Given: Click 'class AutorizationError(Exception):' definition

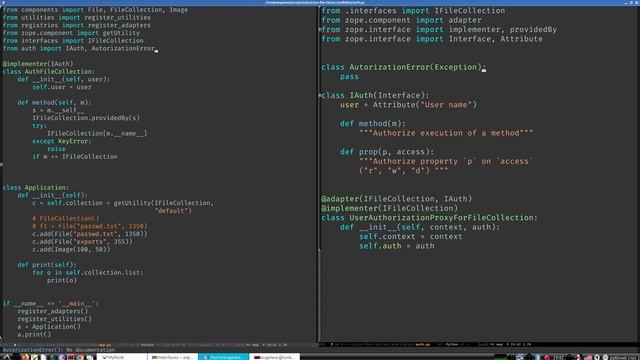Looking at the screenshot, I should (x=404, y=67).
